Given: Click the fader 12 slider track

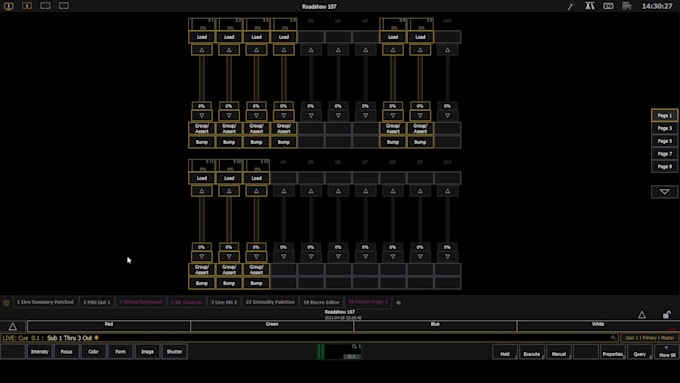Looking at the screenshot, I should click(x=229, y=219).
